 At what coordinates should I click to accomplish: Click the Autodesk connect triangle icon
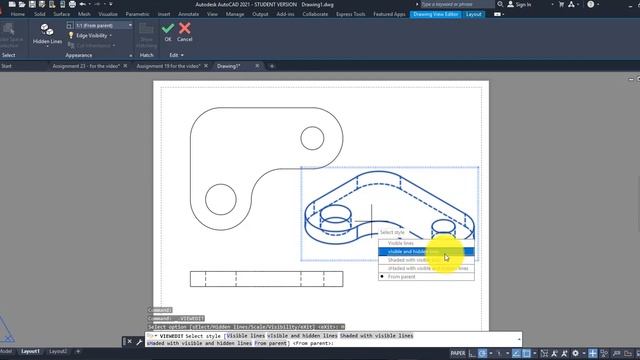tap(571, 4)
